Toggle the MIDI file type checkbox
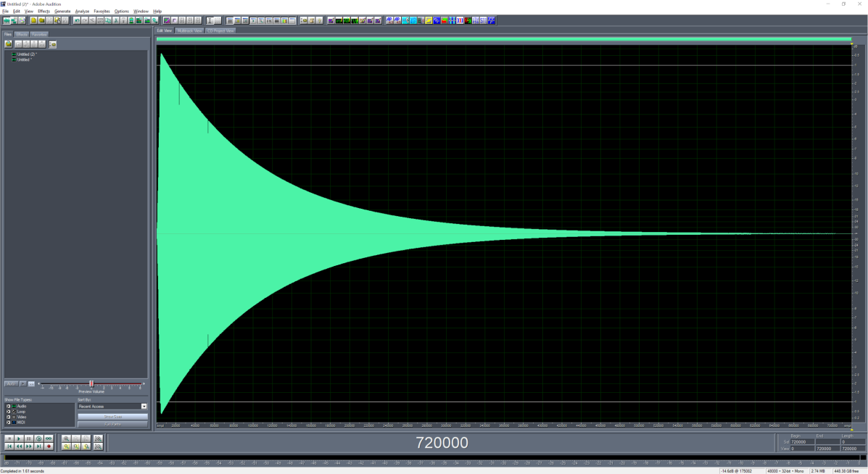Viewport: 868px width, 474px height. click(8, 422)
